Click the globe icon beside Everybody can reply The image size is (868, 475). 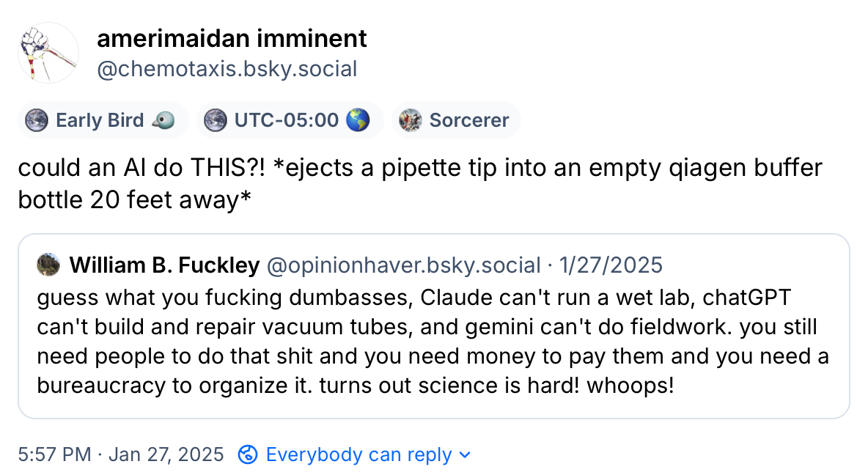pos(249,454)
